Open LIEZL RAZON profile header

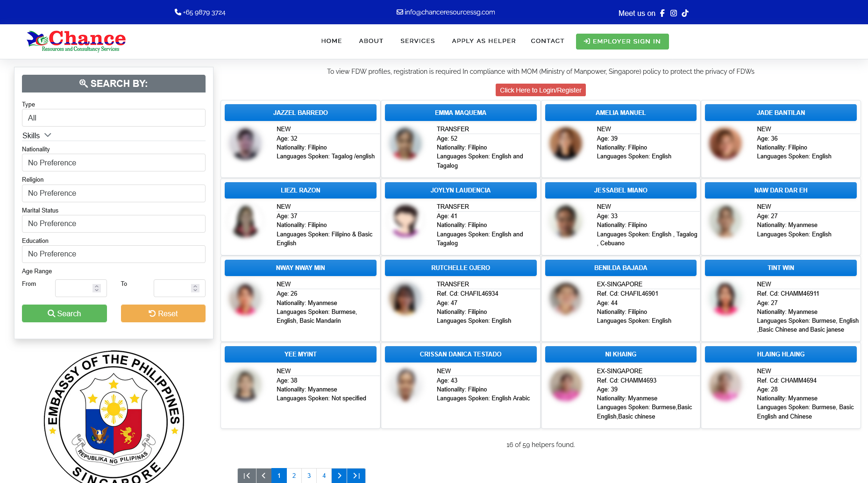300,190
